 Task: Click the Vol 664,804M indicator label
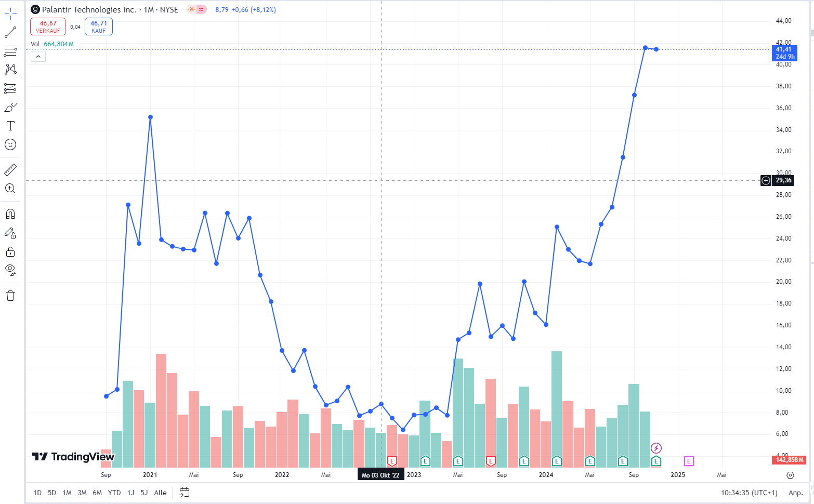pyautogui.click(x=52, y=44)
